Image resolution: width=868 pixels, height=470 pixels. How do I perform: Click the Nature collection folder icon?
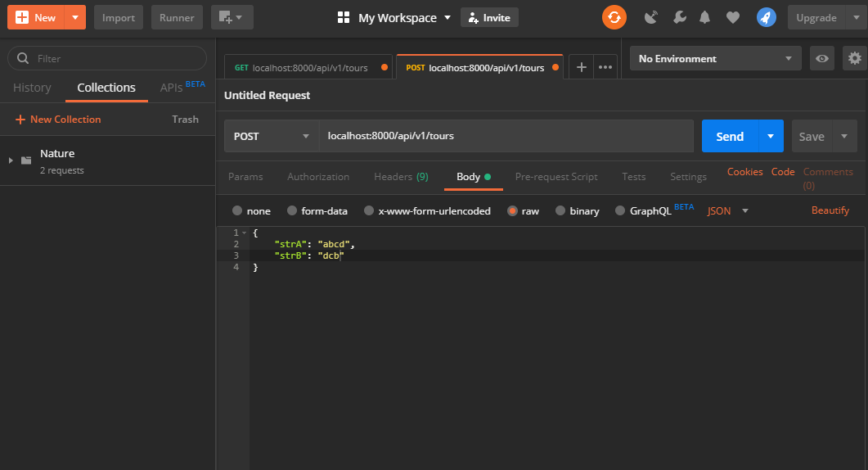pos(26,160)
